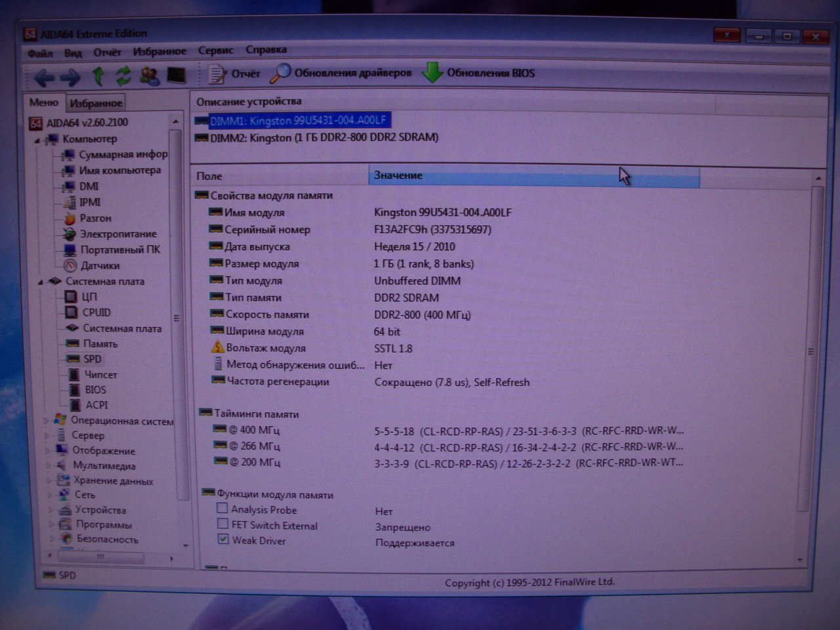
Task: Select Чипсет tree item
Action: click(x=92, y=375)
